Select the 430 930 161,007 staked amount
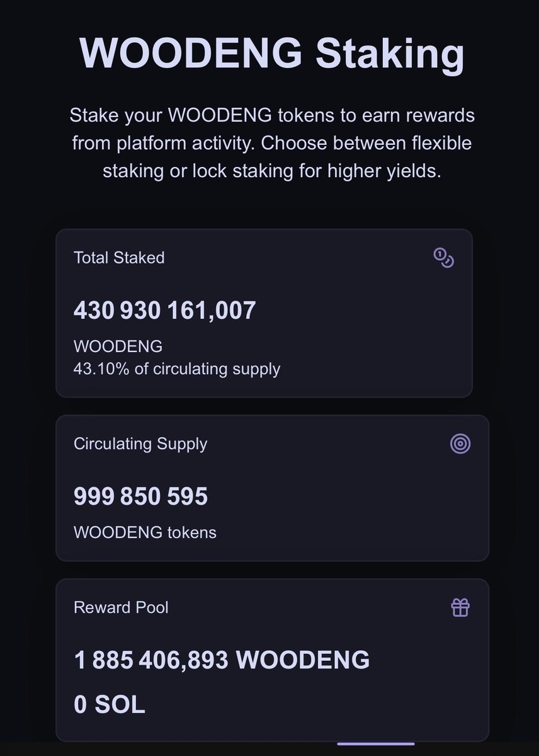The image size is (539, 756). [165, 311]
